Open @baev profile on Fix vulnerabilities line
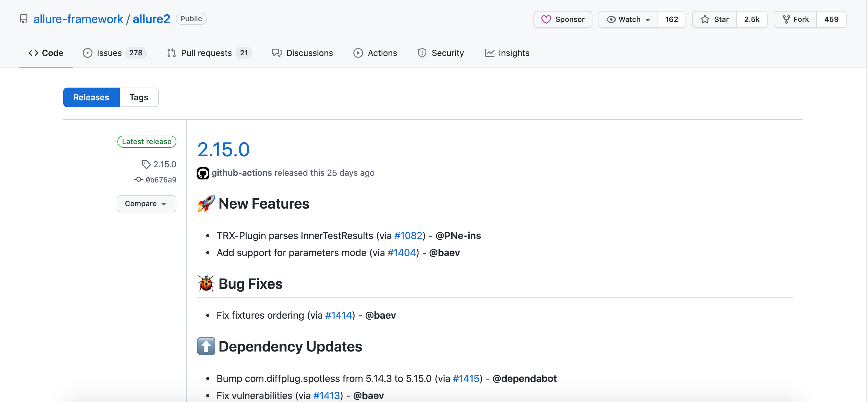868x402 pixels. (369, 395)
